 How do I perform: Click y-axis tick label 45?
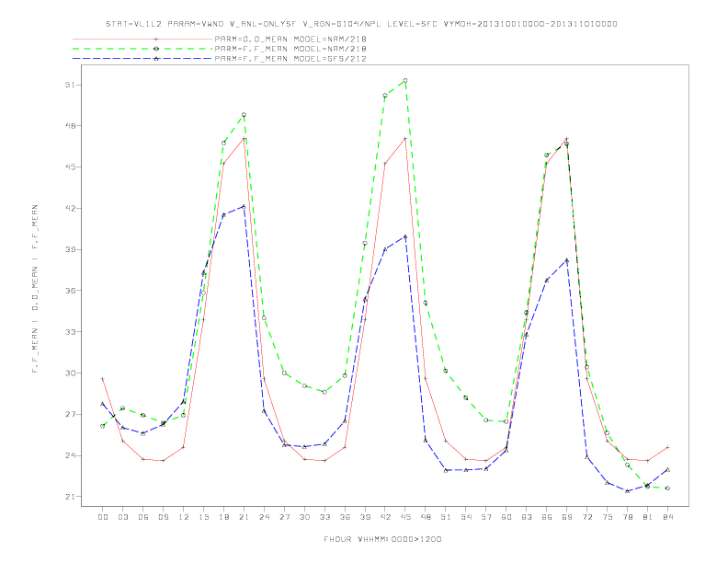71,167
